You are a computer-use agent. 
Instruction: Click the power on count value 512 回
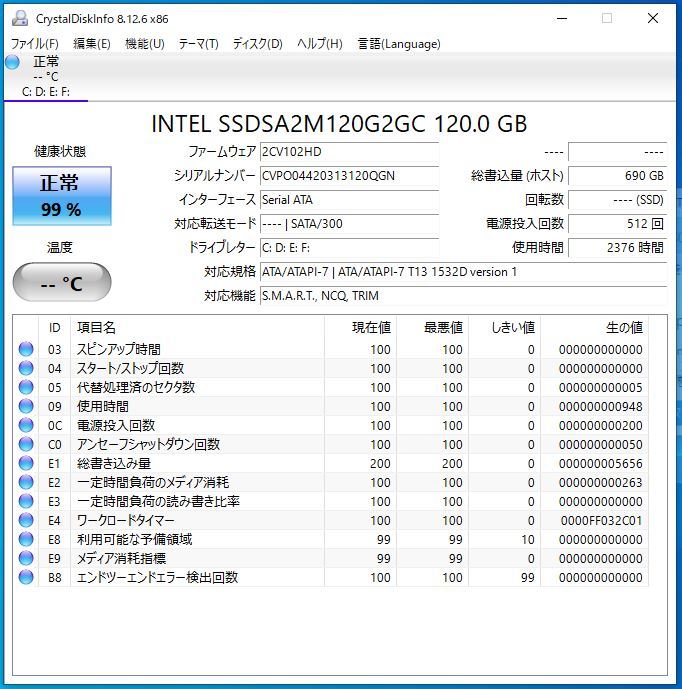[x=618, y=224]
